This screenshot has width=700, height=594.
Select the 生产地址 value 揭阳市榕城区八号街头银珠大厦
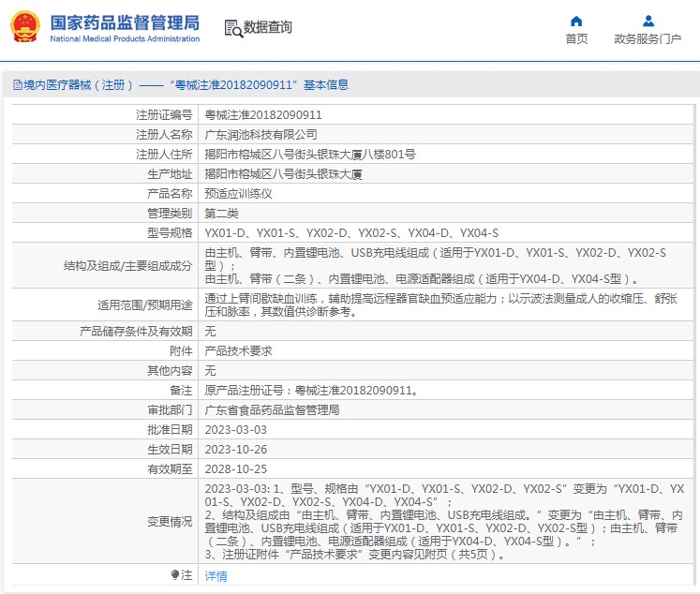coord(283,174)
